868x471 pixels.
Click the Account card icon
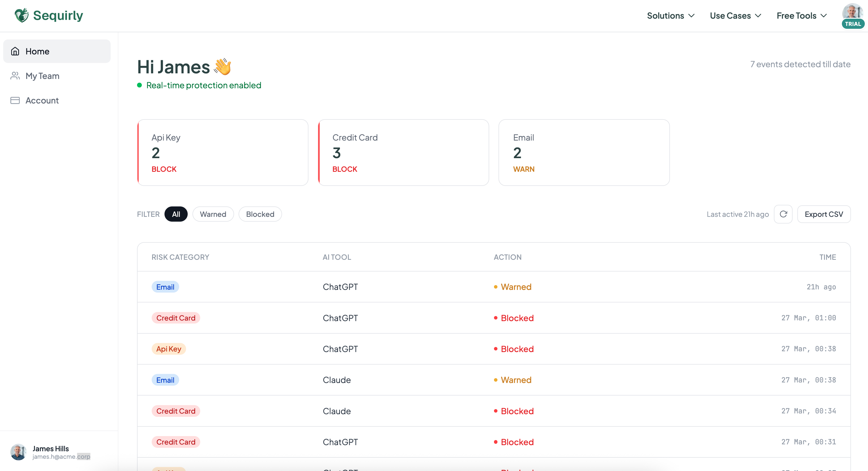(15, 100)
